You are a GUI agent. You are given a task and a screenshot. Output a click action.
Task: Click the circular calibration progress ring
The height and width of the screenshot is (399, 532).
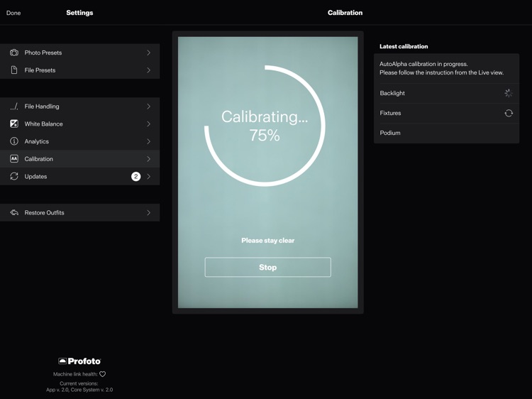[265, 126]
